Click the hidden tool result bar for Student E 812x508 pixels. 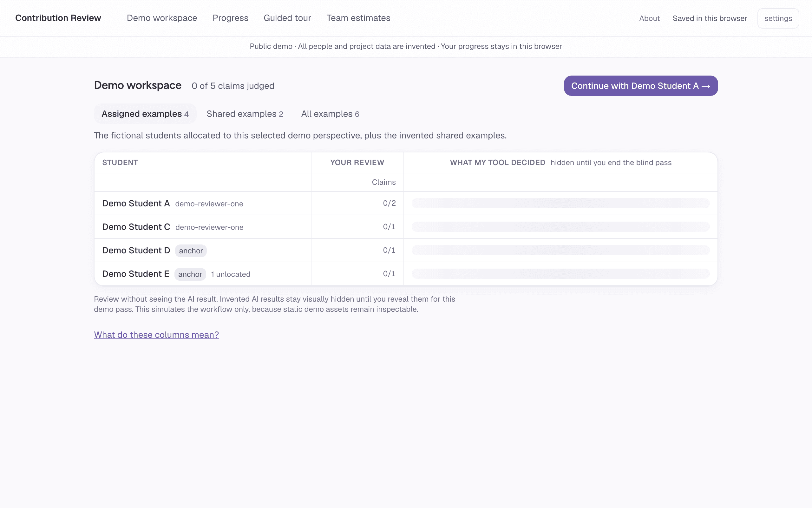click(x=561, y=274)
